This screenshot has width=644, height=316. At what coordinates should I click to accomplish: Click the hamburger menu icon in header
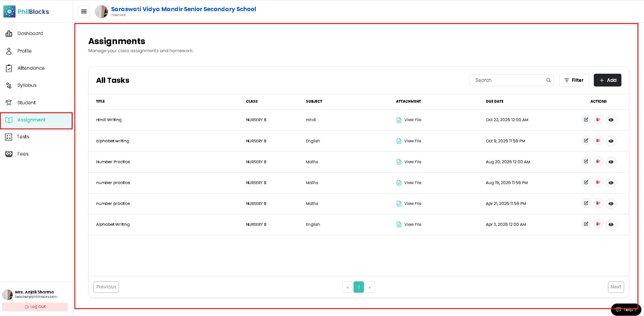[84, 11]
